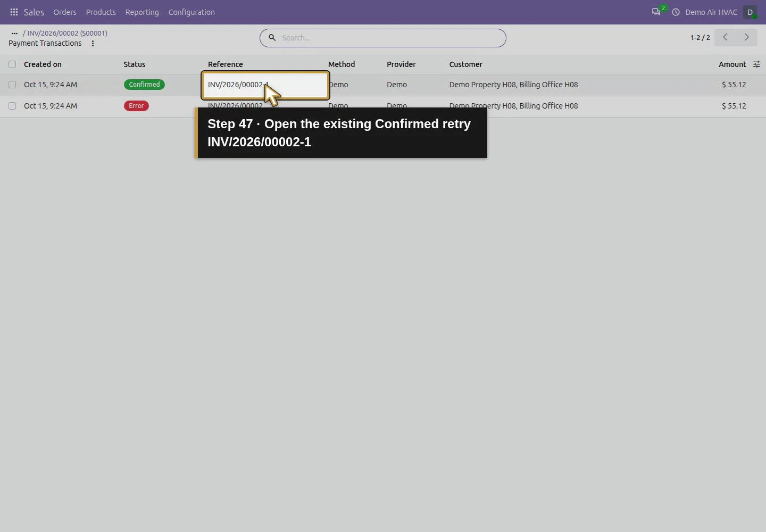Viewport: 766px width, 532px height.
Task: Focus the Search input field
Action: 391,38
